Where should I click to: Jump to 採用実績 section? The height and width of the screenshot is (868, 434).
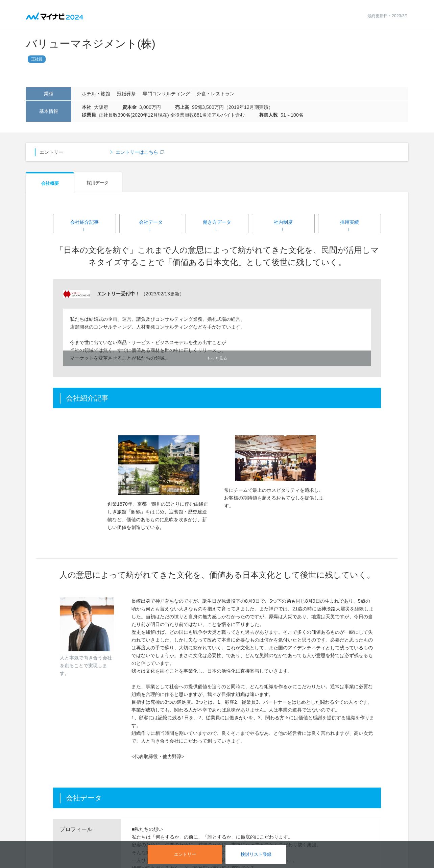tap(349, 223)
